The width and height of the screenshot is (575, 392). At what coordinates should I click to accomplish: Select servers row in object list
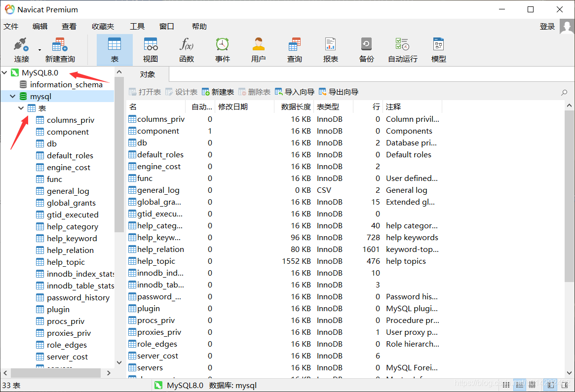(284, 367)
